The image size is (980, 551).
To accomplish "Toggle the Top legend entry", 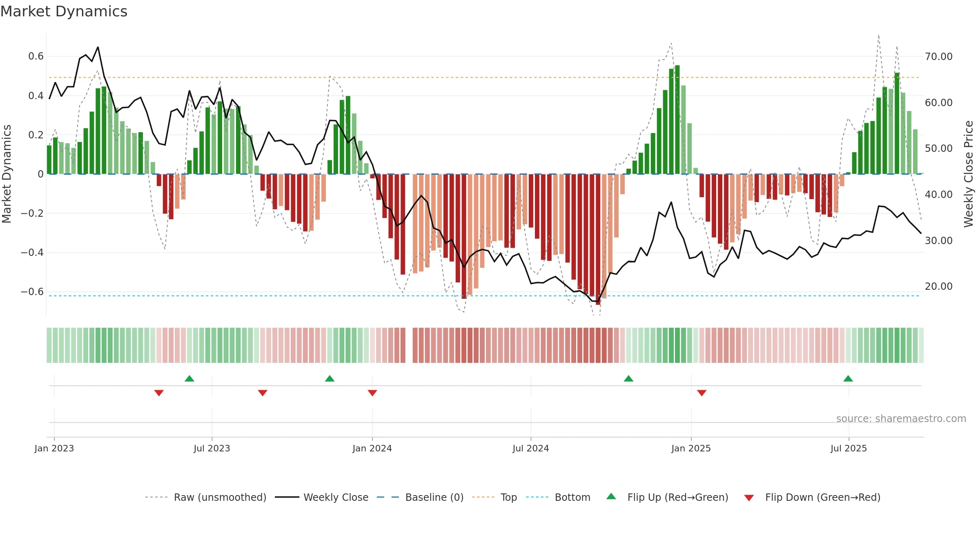I will click(494, 497).
